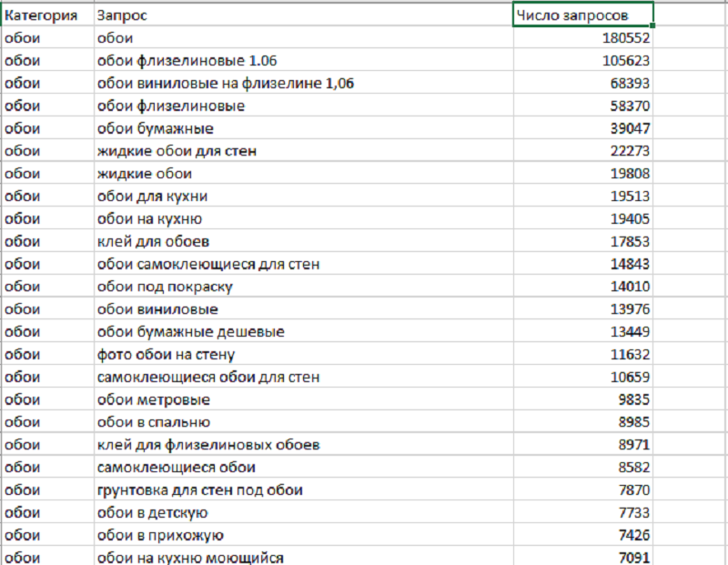Click the "клей для флизелиновых обоев" cell
Image resolution: width=728 pixels, height=565 pixels.
(x=303, y=445)
